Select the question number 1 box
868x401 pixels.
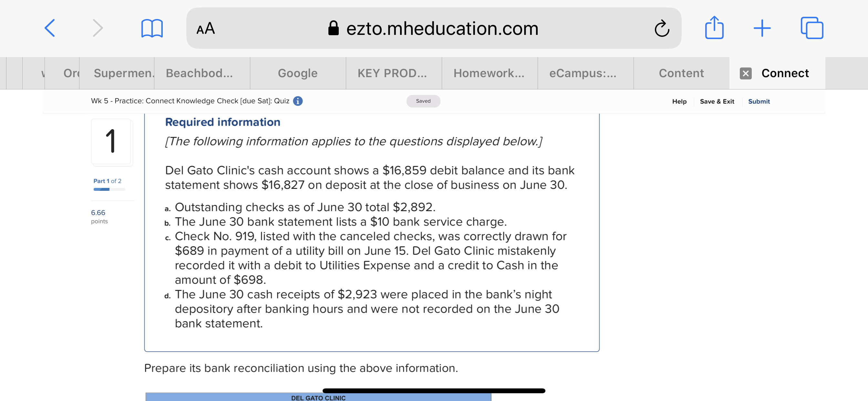coord(111,141)
